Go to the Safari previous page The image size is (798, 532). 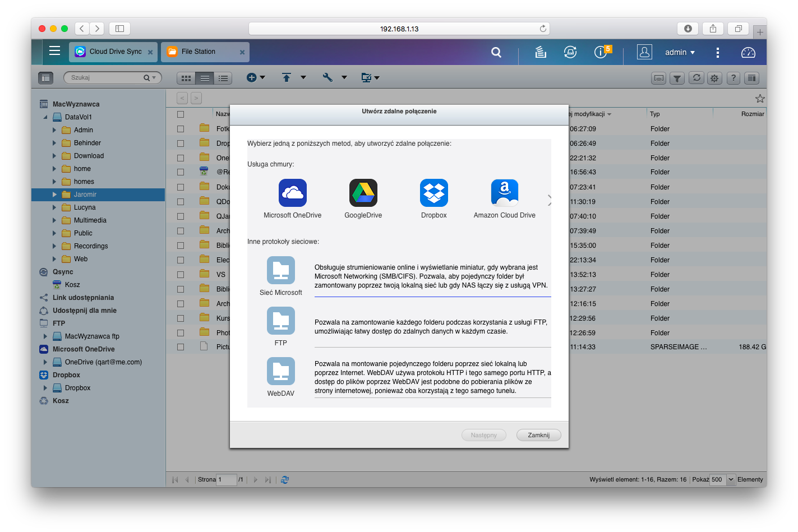[x=82, y=29]
